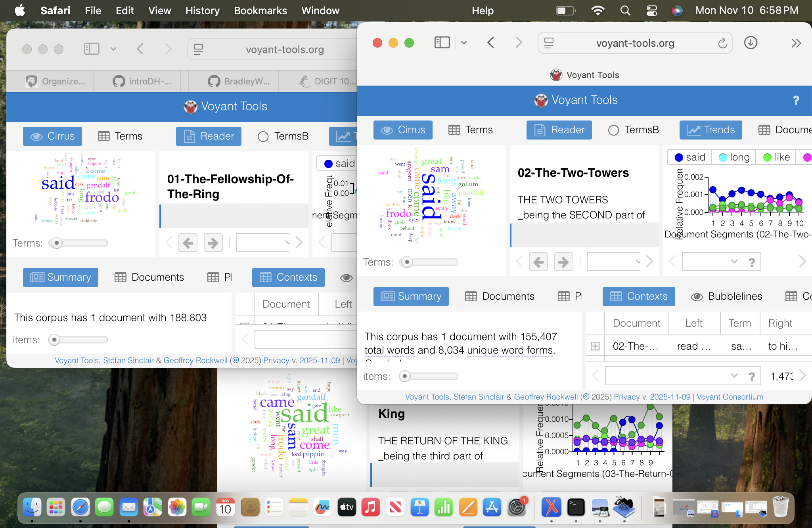The width and height of the screenshot is (812, 528).
Task: Click the next-segment arrow in Reader
Action: (x=563, y=262)
